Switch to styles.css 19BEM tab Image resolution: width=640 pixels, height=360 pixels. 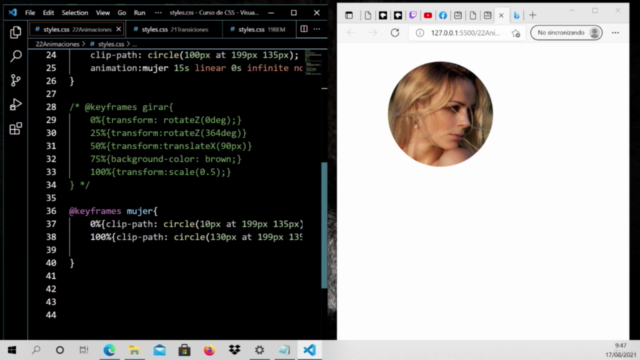tap(259, 29)
